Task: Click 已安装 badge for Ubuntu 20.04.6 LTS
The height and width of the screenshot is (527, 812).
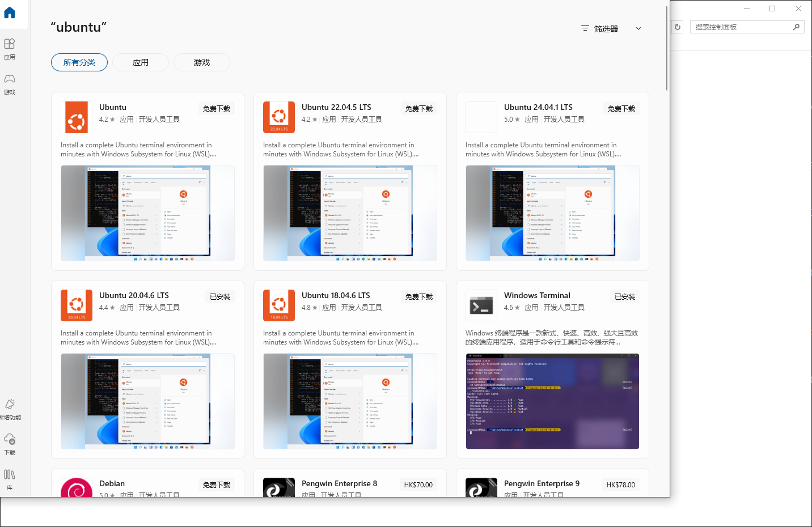Action: click(x=220, y=296)
